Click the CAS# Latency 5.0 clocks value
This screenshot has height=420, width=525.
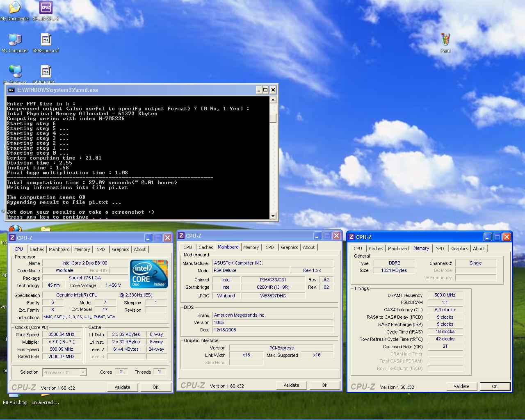(445, 310)
